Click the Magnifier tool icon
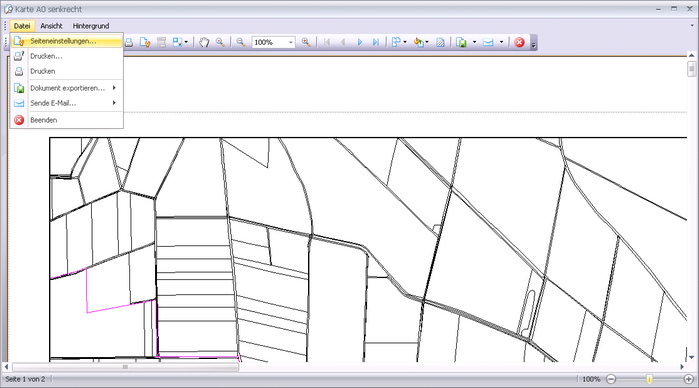699x388 pixels. click(x=220, y=42)
